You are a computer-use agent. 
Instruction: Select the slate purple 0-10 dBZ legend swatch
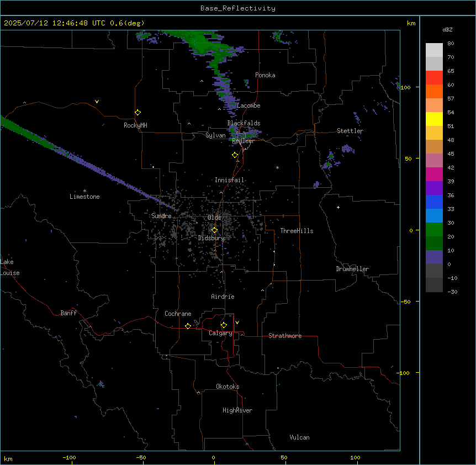click(434, 257)
